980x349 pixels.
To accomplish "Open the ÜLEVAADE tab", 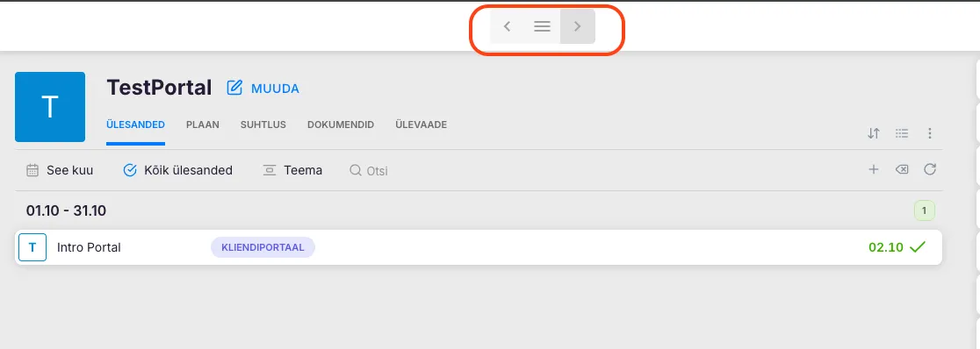I will coord(422,125).
